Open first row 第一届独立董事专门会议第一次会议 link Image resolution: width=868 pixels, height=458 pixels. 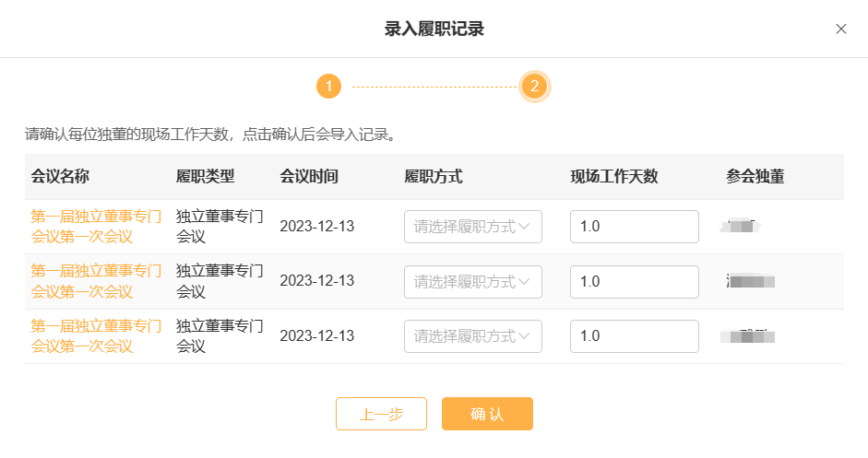(x=96, y=227)
